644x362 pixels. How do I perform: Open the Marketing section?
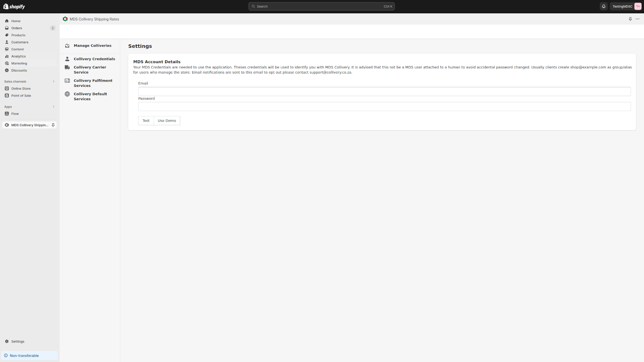[19, 63]
